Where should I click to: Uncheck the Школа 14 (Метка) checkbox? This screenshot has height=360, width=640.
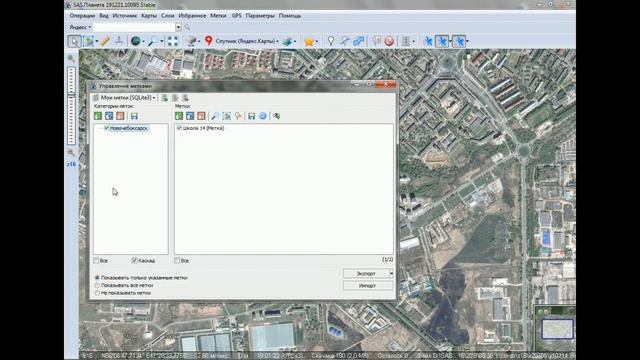tap(179, 128)
